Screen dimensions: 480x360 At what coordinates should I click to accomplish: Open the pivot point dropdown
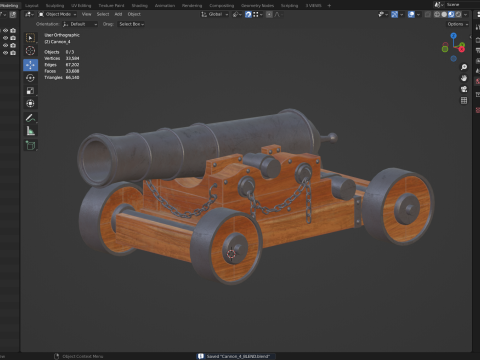[x=237, y=14]
